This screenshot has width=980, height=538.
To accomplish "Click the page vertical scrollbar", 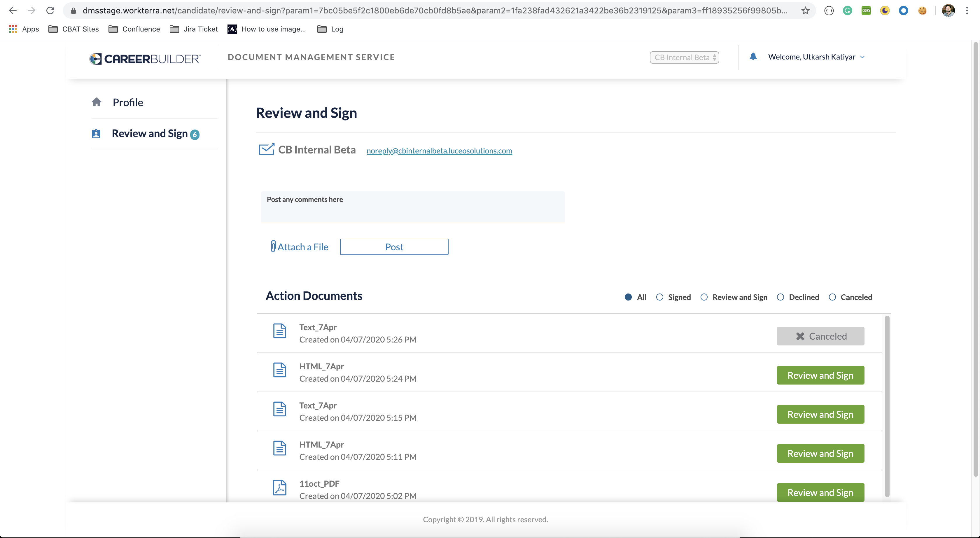I will pos(975,259).
